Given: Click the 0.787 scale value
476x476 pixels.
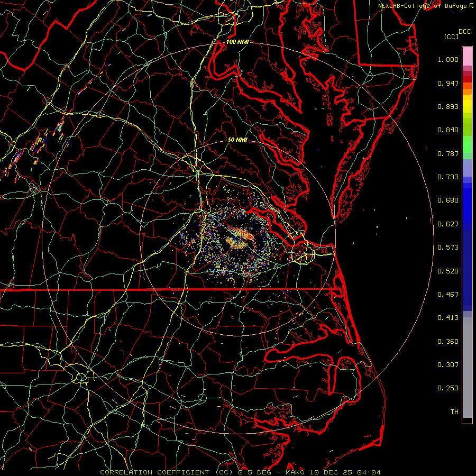Looking at the screenshot, I should pos(448,153).
